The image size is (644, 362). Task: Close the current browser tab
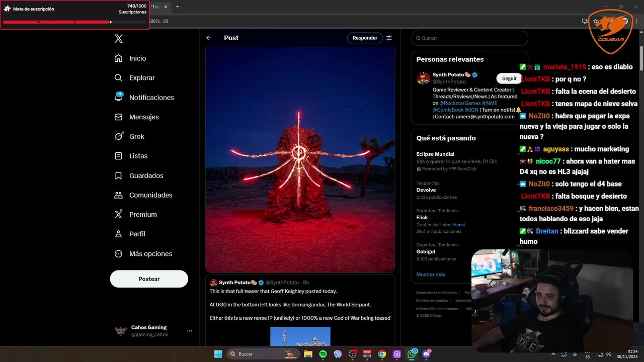tap(166, 7)
